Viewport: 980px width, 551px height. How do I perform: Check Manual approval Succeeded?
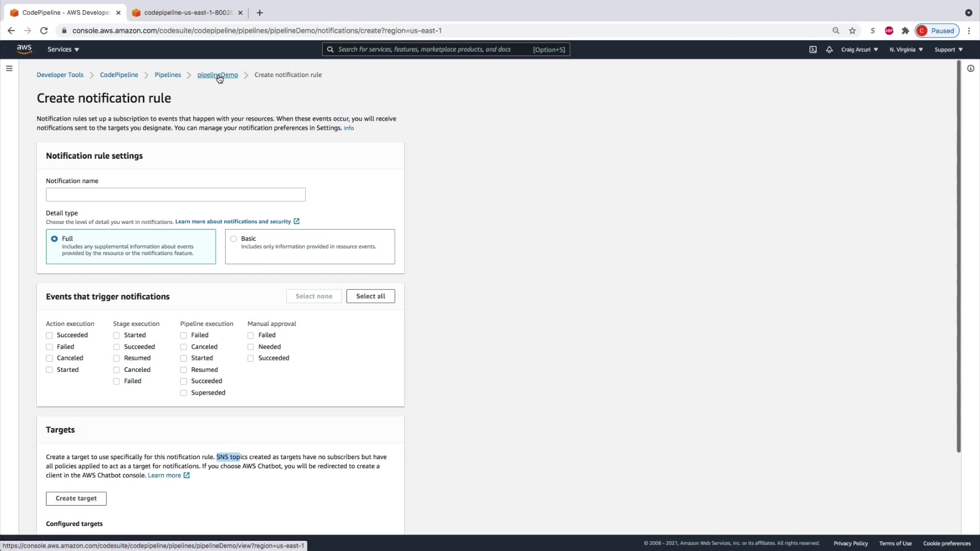pyautogui.click(x=251, y=358)
